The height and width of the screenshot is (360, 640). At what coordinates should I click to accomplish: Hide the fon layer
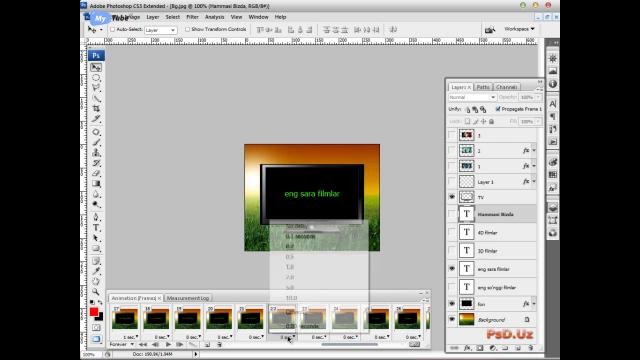(452, 304)
